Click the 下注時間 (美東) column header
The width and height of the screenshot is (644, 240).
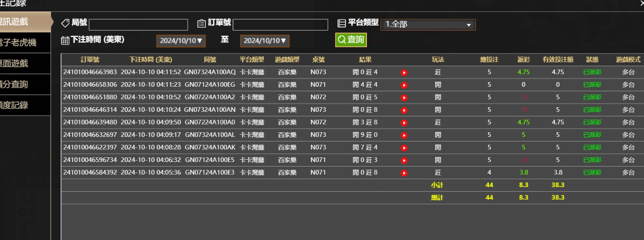coord(151,60)
